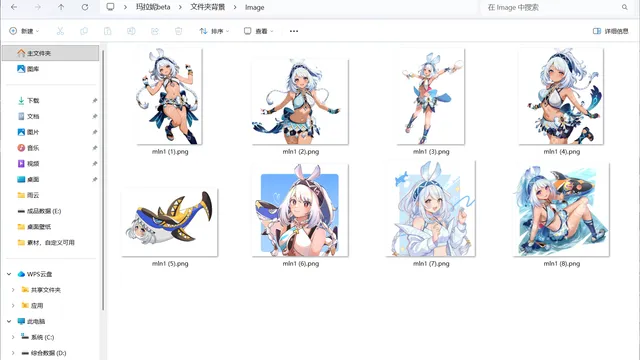Unpin 视频 using its pin icon
Image resolution: width=640 pixels, height=360 pixels.
pyautogui.click(x=94, y=164)
